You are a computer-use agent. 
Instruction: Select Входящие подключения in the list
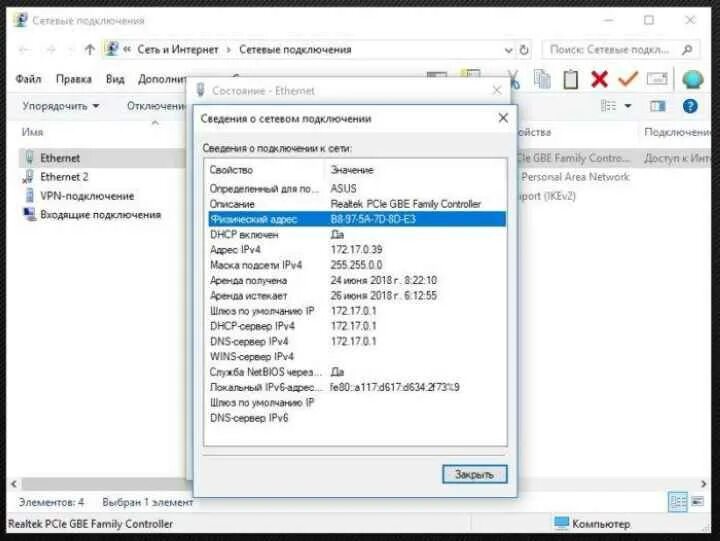[101, 215]
